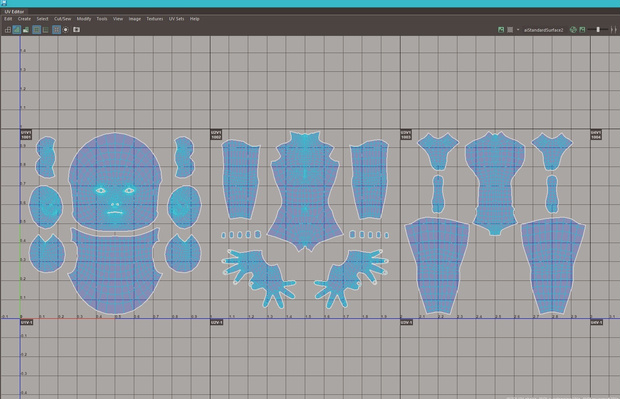Open the Textures menu
This screenshot has height=399, width=620.
pyautogui.click(x=155, y=19)
